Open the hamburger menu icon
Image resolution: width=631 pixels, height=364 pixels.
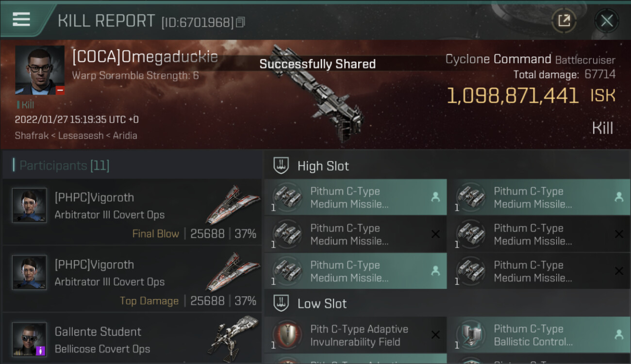pos(21,19)
